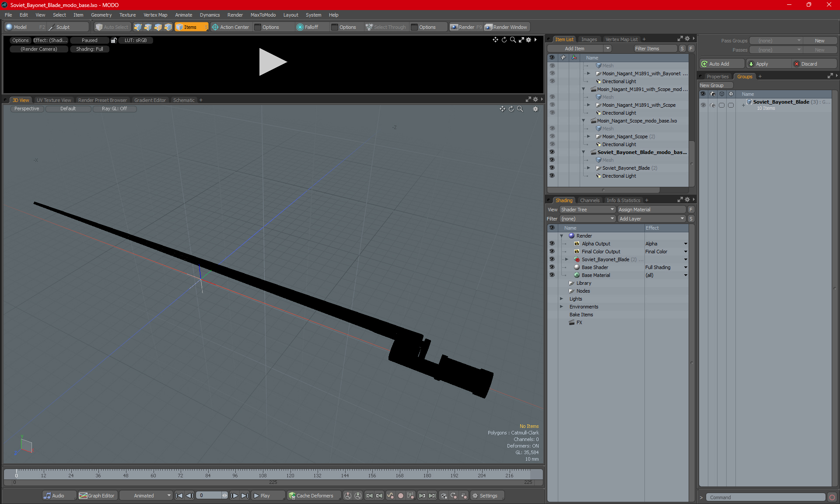Toggle visibility of Base Material layer
The width and height of the screenshot is (840, 504).
pyautogui.click(x=552, y=275)
